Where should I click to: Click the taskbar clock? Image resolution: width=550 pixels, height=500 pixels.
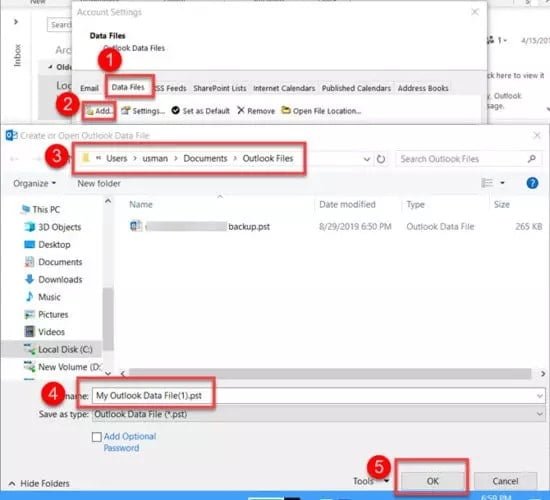pyautogui.click(x=496, y=497)
